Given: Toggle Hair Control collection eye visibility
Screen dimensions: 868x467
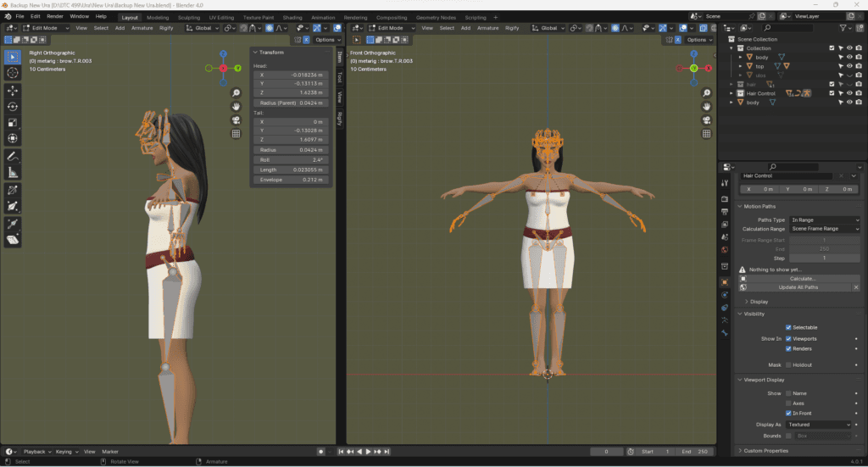Looking at the screenshot, I should 849,93.
